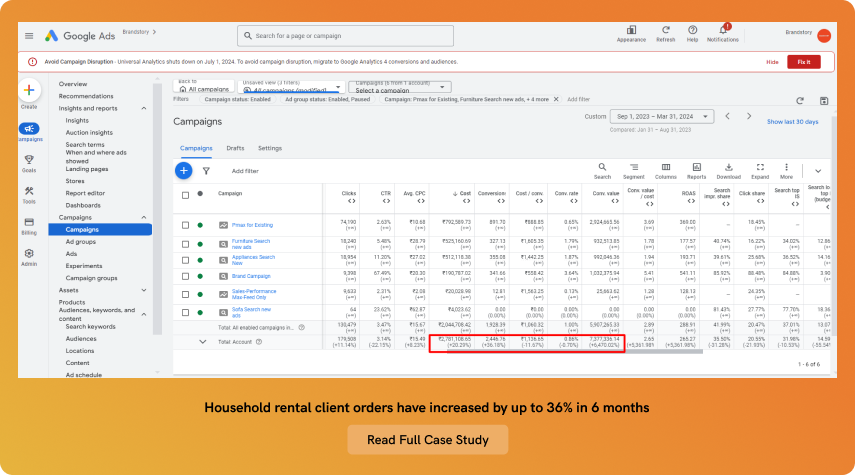855x475 pixels.
Task: Toggle status dot of Pmax for Existing
Action: 200,225
